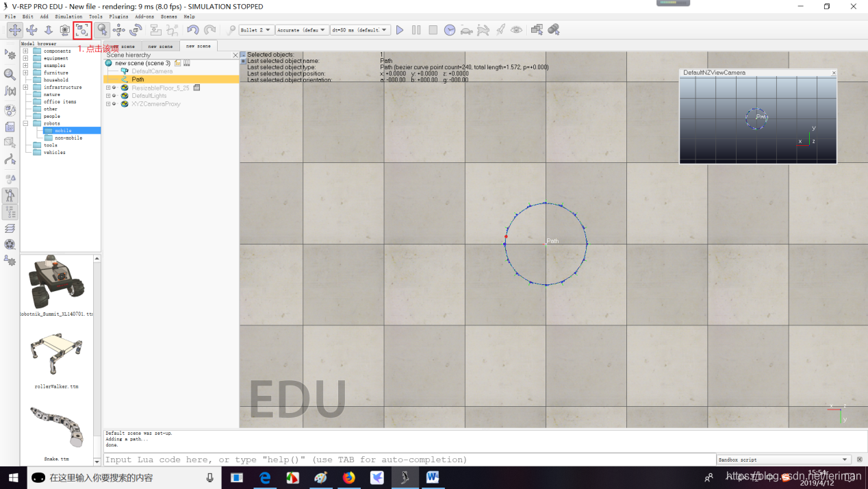The height and width of the screenshot is (489, 868).
Task: Click the undo arrow
Action: point(192,30)
